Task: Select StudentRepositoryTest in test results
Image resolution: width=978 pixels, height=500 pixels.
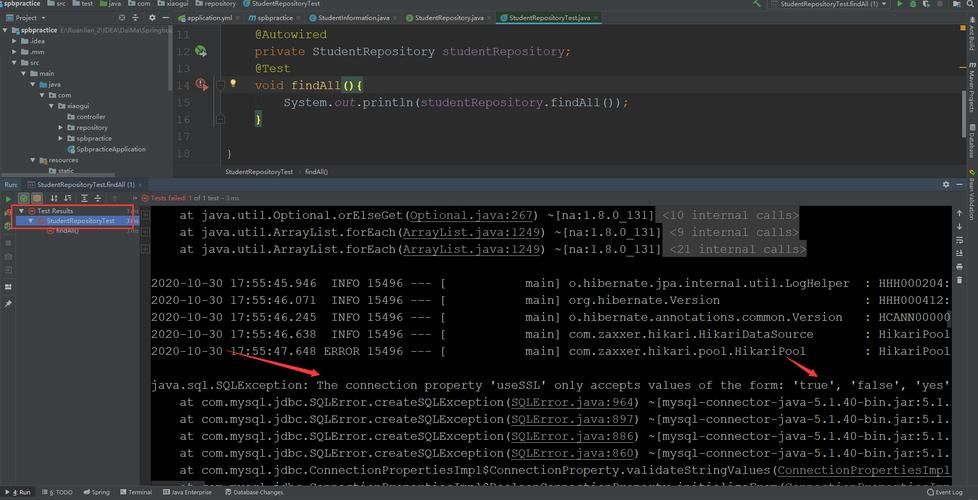Action: (x=79, y=221)
